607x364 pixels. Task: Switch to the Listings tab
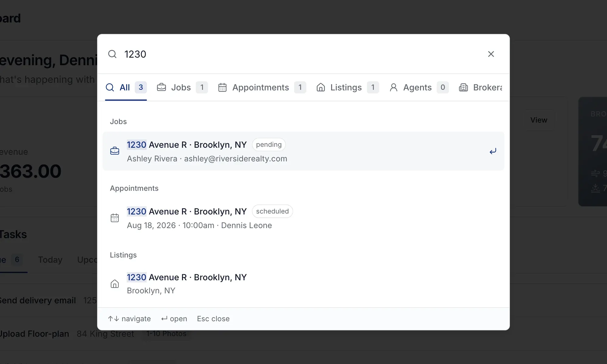[348, 87]
